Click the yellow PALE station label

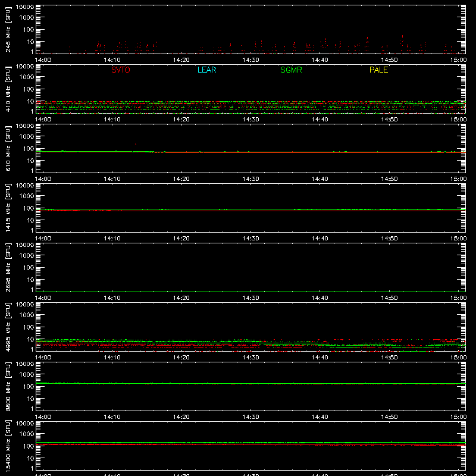point(378,70)
